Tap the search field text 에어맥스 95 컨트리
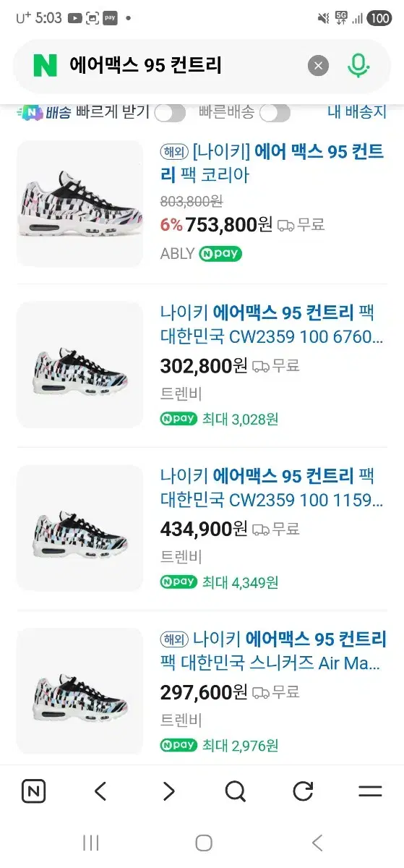 pyautogui.click(x=145, y=66)
